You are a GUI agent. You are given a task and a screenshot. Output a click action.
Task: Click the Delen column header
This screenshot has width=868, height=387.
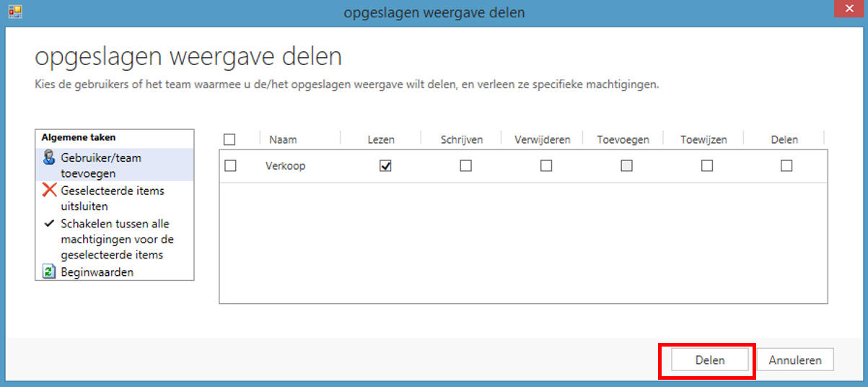tap(785, 139)
